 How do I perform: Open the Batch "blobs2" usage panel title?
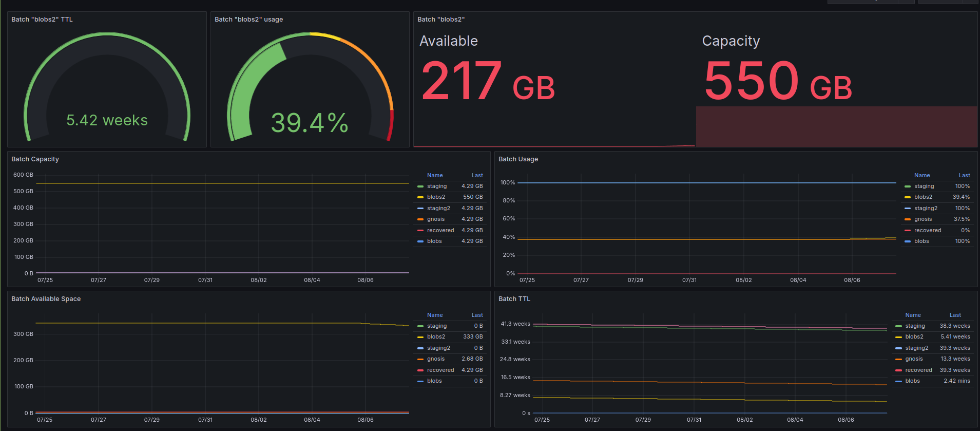[249, 20]
